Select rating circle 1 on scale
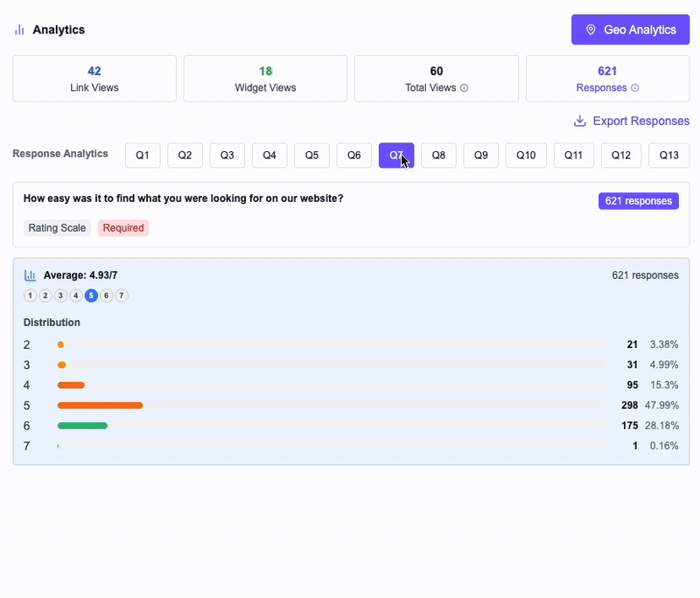 point(31,296)
